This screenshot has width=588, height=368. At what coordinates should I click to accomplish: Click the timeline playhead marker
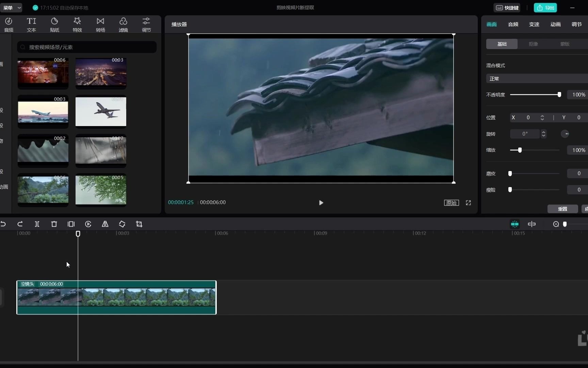(78, 234)
